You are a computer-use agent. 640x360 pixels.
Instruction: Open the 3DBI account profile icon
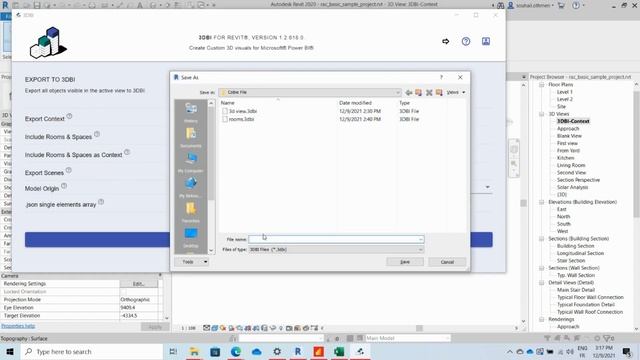click(x=486, y=41)
